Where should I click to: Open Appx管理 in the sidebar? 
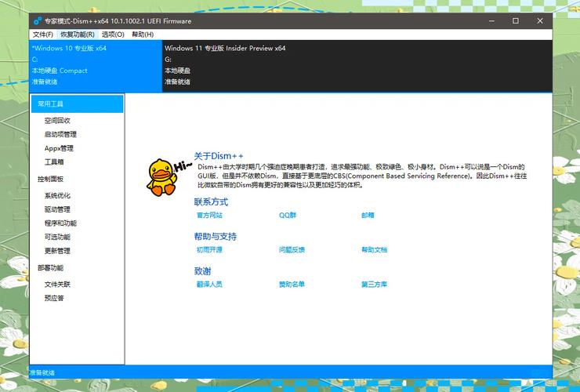tap(59, 148)
